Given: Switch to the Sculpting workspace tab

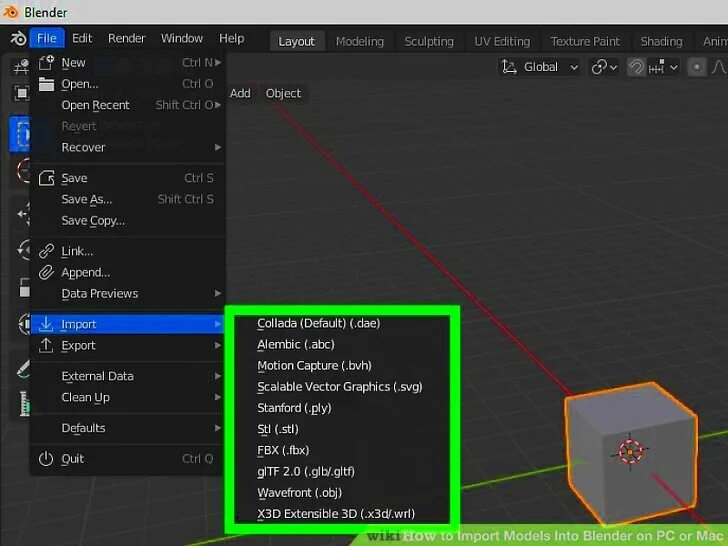Looking at the screenshot, I should click(x=429, y=41).
